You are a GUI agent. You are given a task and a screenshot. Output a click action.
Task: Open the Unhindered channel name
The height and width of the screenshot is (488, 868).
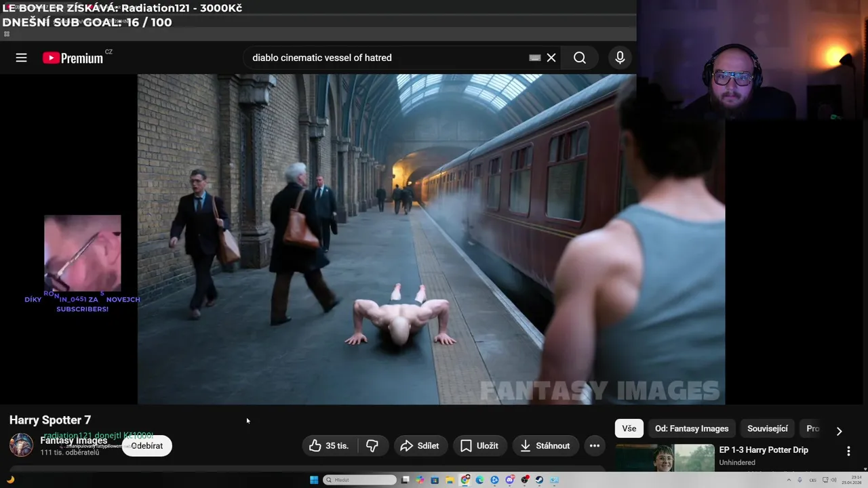(x=737, y=462)
